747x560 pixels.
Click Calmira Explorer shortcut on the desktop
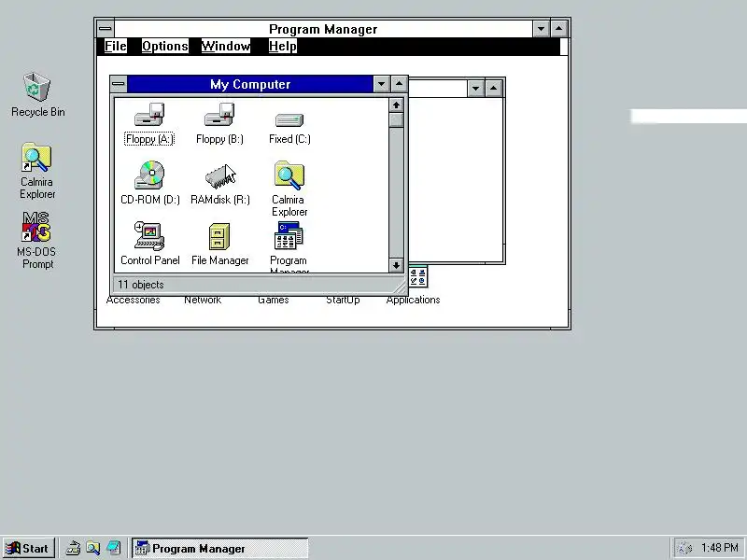tap(36, 158)
